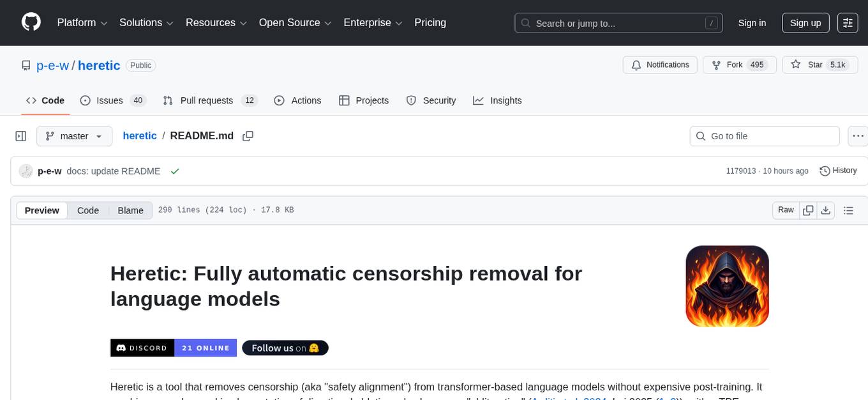Image resolution: width=868 pixels, height=400 pixels.
Task: Click the Go to file search field
Action: [x=765, y=136]
